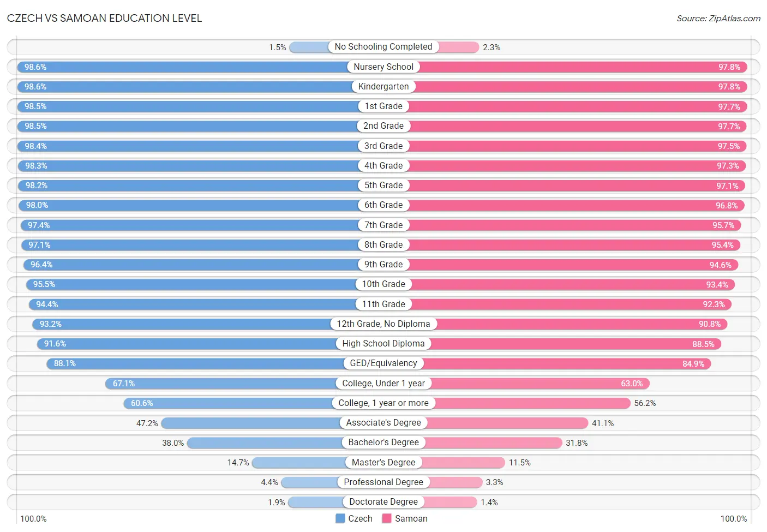Click the Bachelor's Degree label

point(383,442)
